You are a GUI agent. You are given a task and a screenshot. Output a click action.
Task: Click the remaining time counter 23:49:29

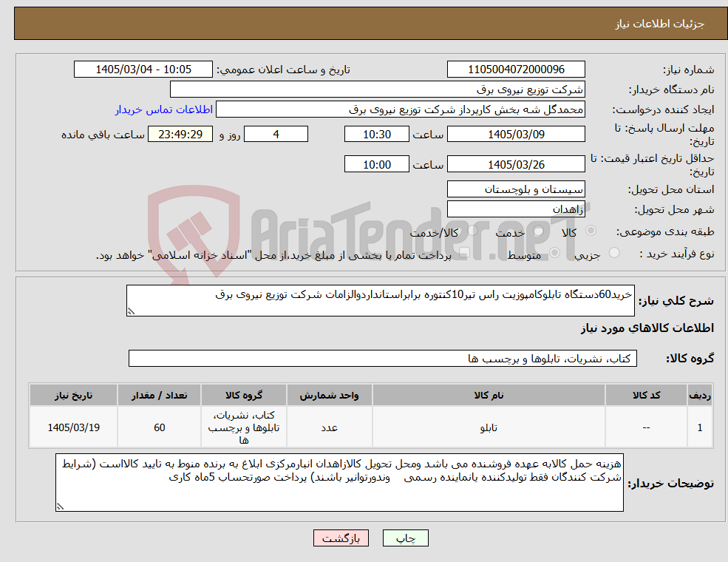180,135
